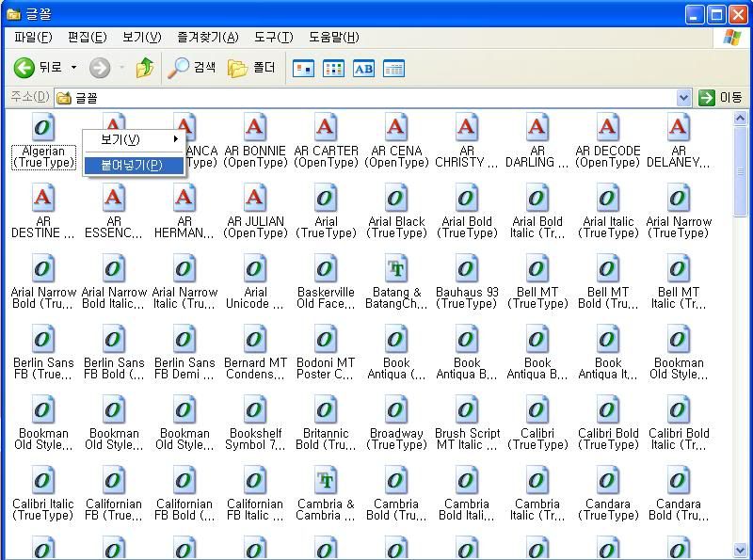Select the Candara (TrueType) font

[x=608, y=494]
